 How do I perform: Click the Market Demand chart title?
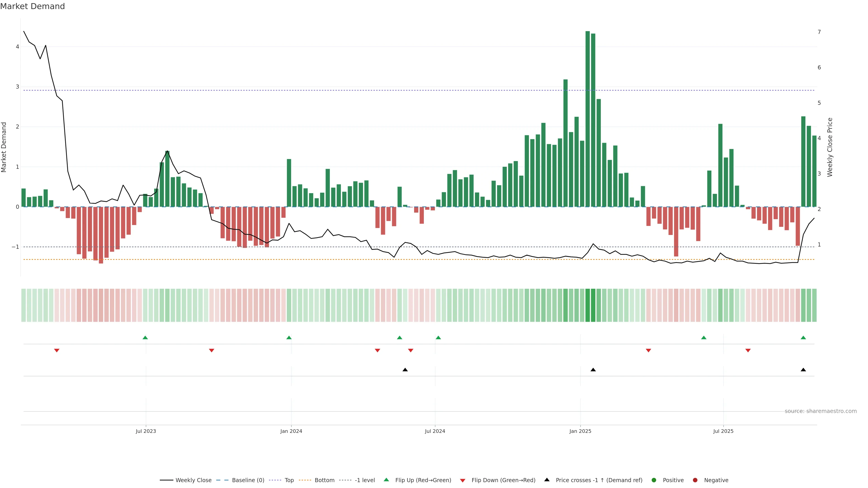coord(32,6)
